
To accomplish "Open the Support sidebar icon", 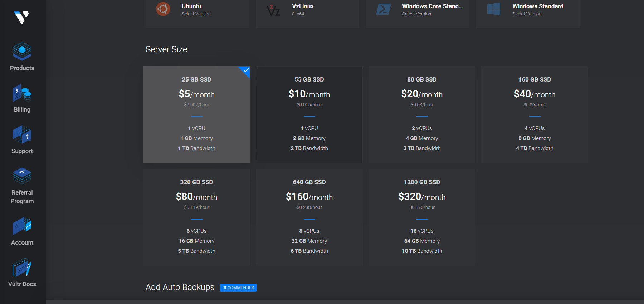I will click(22, 135).
